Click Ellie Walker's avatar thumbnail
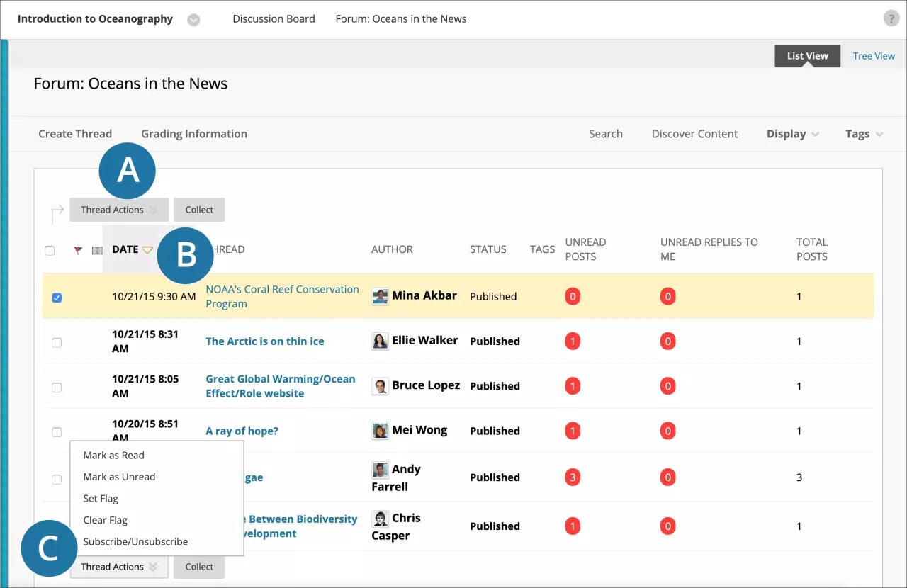The width and height of the screenshot is (907, 588). pyautogui.click(x=380, y=341)
